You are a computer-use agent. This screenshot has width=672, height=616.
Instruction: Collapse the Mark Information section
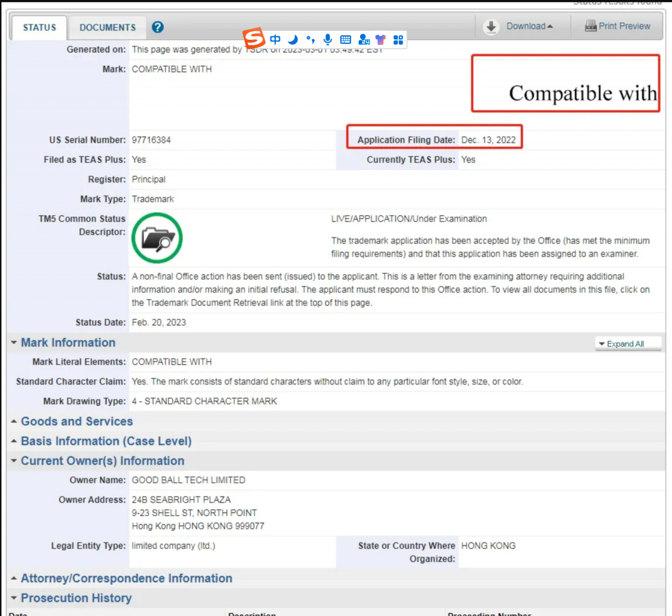point(68,343)
